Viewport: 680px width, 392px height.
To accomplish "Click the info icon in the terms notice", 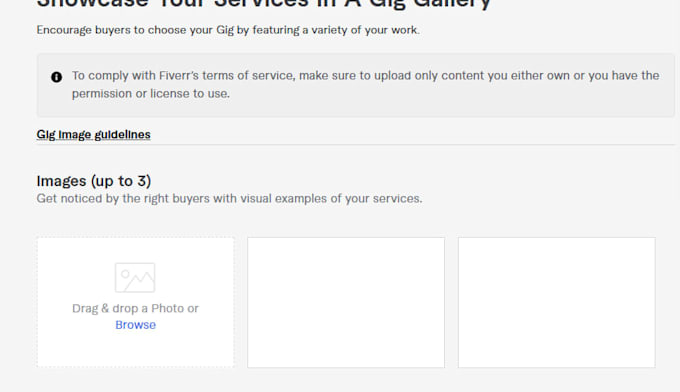I will pyautogui.click(x=56, y=77).
